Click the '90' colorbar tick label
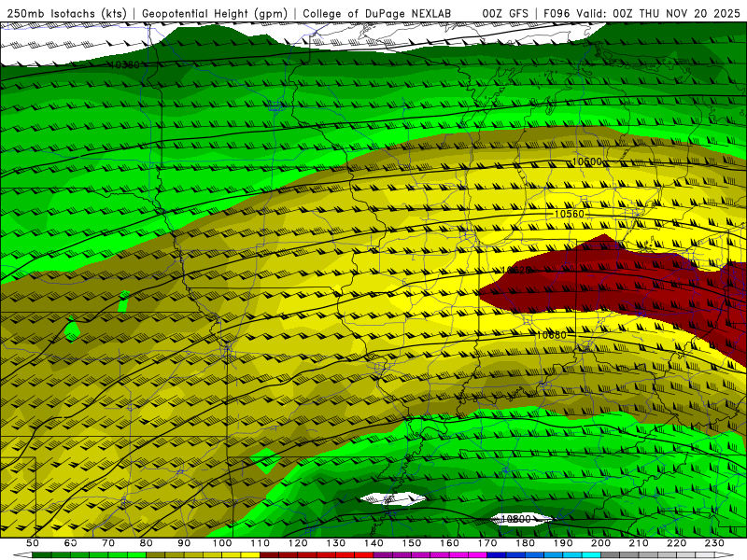 184,543
